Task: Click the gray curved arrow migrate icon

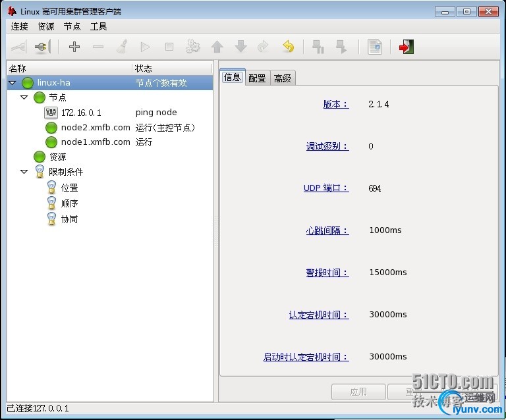Action: 263,47
